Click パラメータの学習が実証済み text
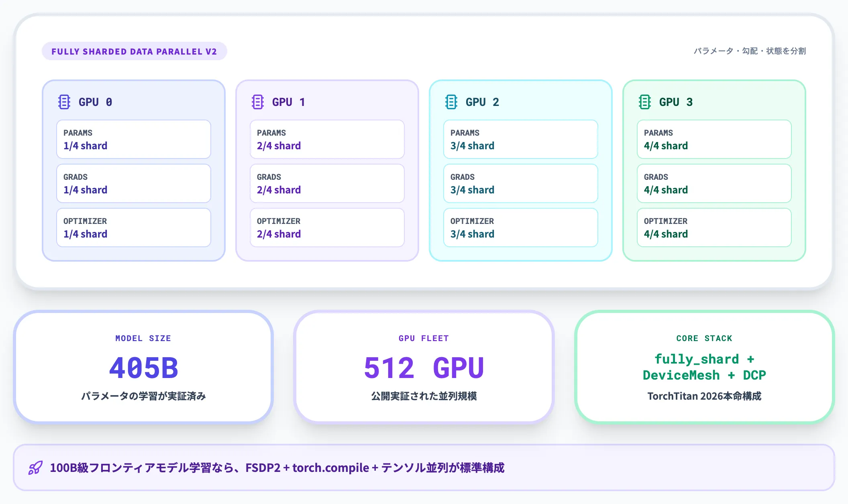The width and height of the screenshot is (848, 504). [143, 396]
